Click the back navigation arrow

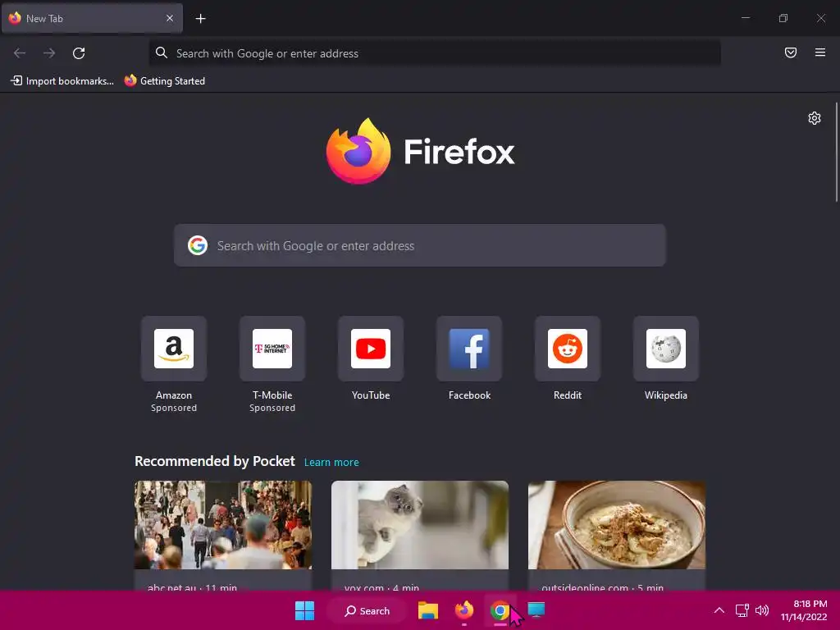[x=20, y=53]
